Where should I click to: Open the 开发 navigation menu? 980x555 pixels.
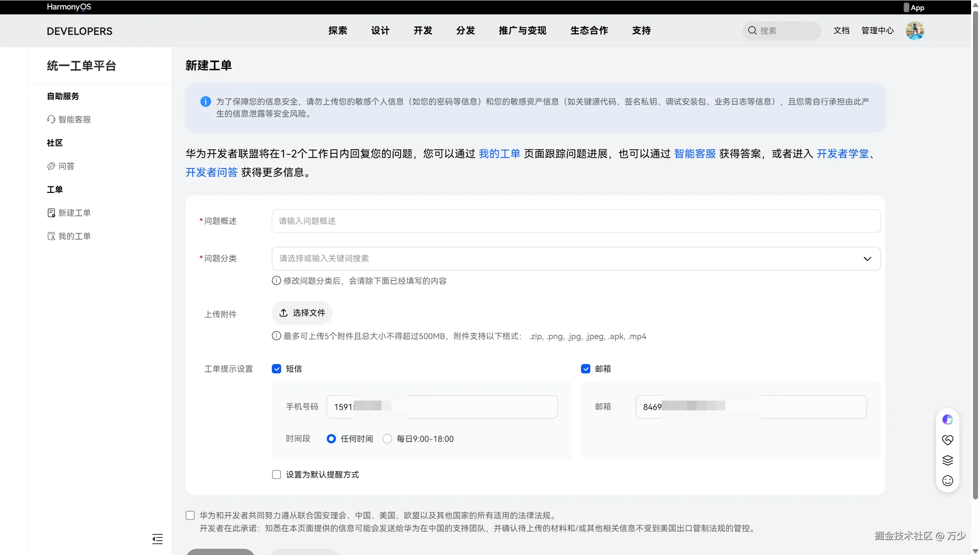tap(423, 31)
